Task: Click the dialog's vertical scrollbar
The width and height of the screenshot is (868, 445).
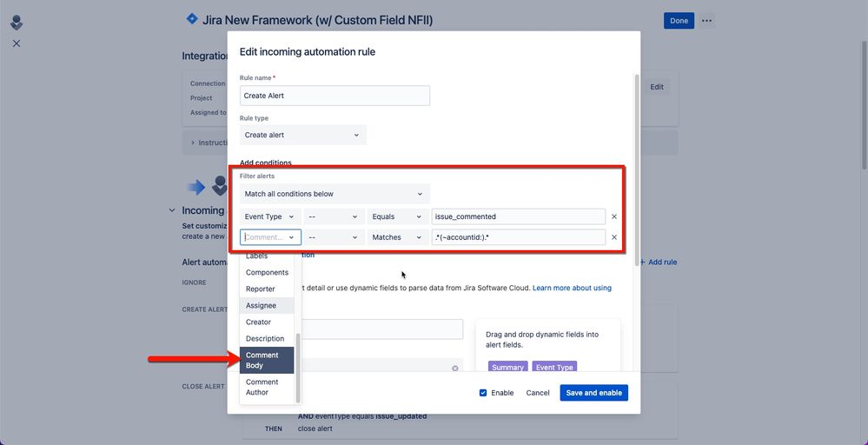Action: click(637, 169)
